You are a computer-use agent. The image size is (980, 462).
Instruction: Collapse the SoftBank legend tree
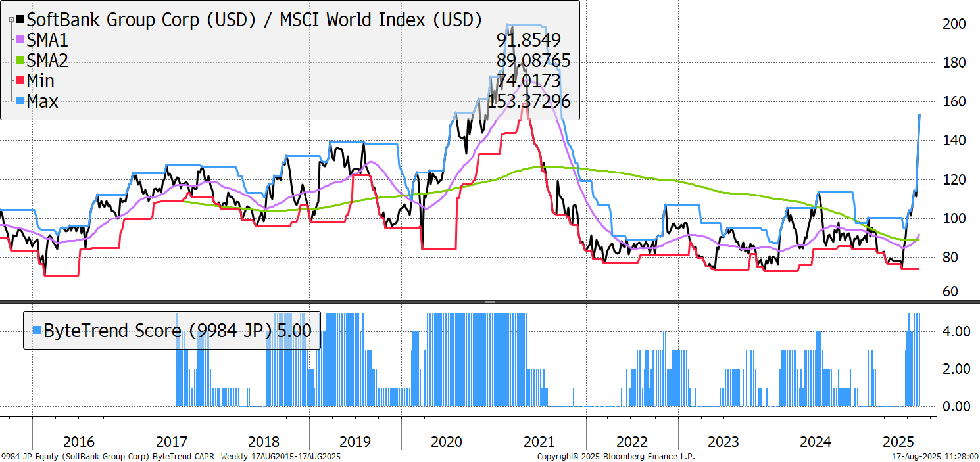coord(11,20)
